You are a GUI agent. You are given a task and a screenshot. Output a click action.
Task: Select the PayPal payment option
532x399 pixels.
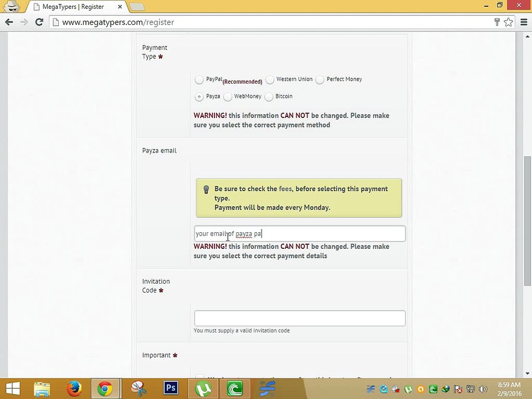point(199,80)
